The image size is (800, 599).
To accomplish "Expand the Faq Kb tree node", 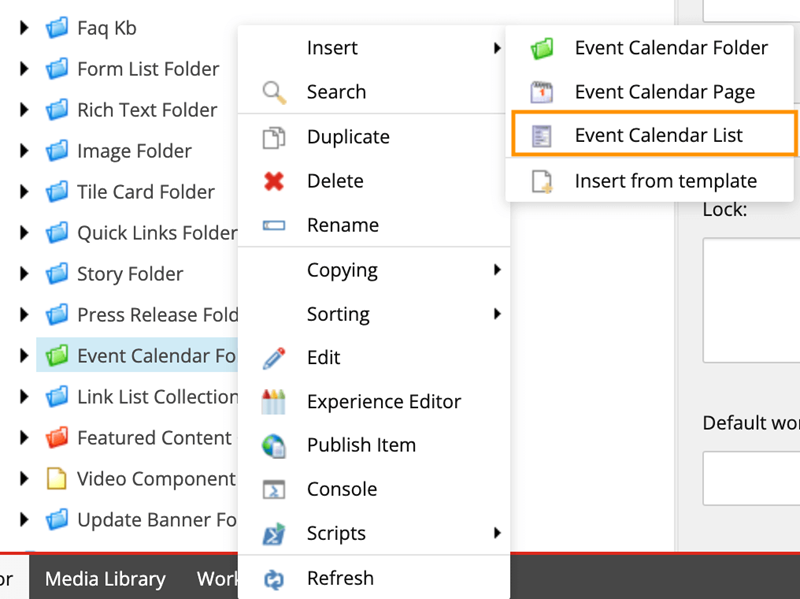I will point(24,28).
